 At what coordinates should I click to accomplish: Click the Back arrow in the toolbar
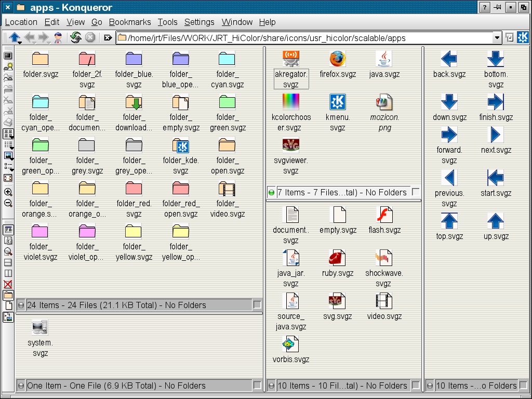coord(30,37)
